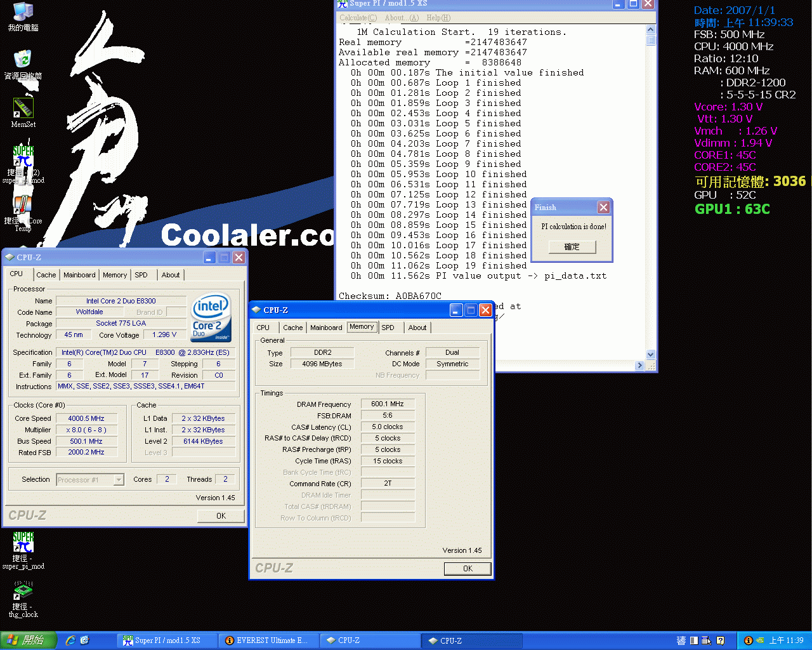Click the Level 2 cache value 6144 KBytes

point(203,441)
